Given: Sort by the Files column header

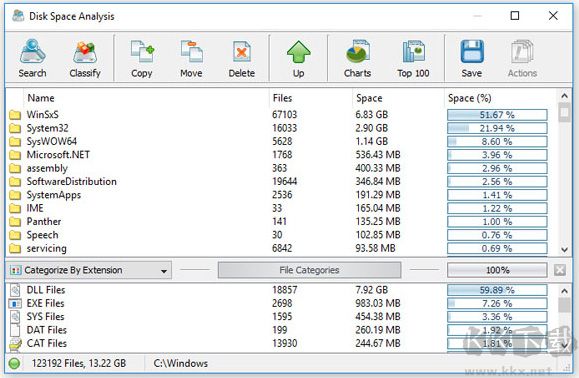Looking at the screenshot, I should pos(282,98).
